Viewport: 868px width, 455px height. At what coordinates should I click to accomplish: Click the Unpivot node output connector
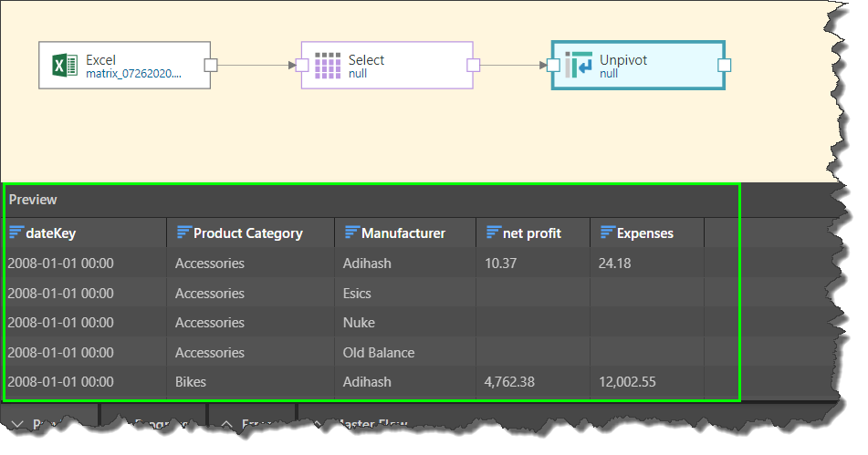pyautogui.click(x=725, y=65)
